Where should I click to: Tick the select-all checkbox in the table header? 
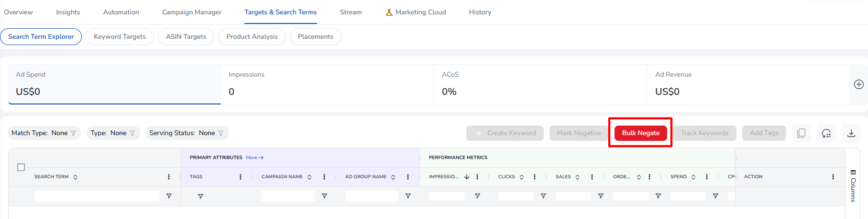coord(21,167)
